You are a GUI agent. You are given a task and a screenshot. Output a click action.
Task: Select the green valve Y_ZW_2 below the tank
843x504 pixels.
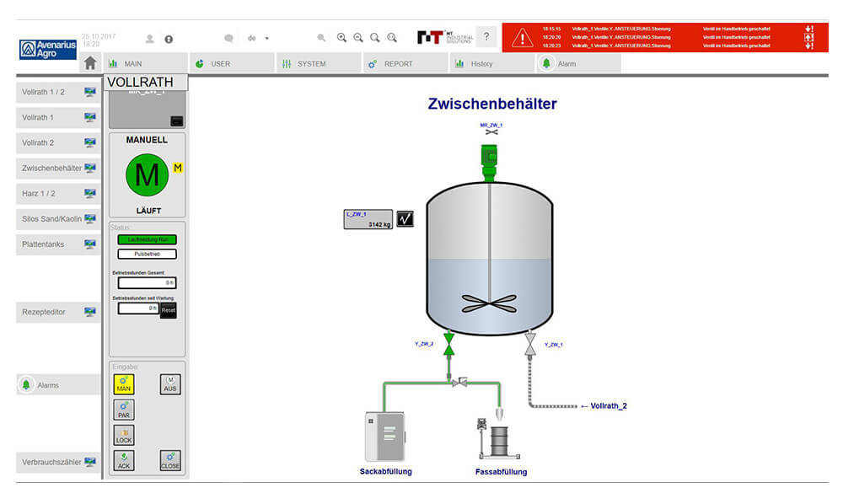tap(449, 345)
